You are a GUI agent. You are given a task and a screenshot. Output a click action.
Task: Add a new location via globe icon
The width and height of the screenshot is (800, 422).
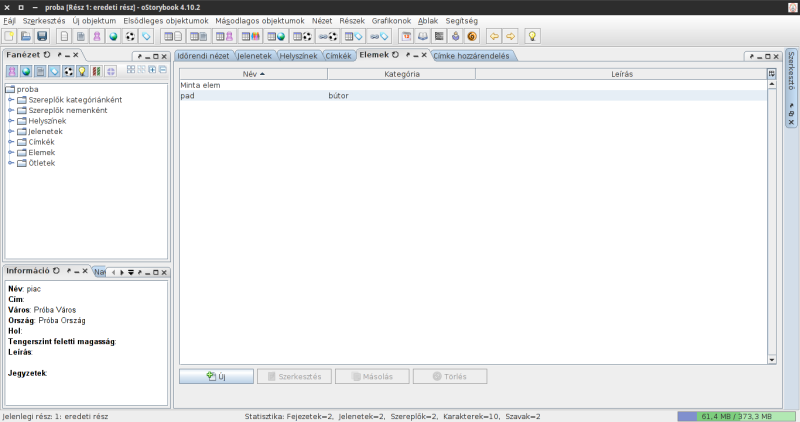[x=113, y=36]
